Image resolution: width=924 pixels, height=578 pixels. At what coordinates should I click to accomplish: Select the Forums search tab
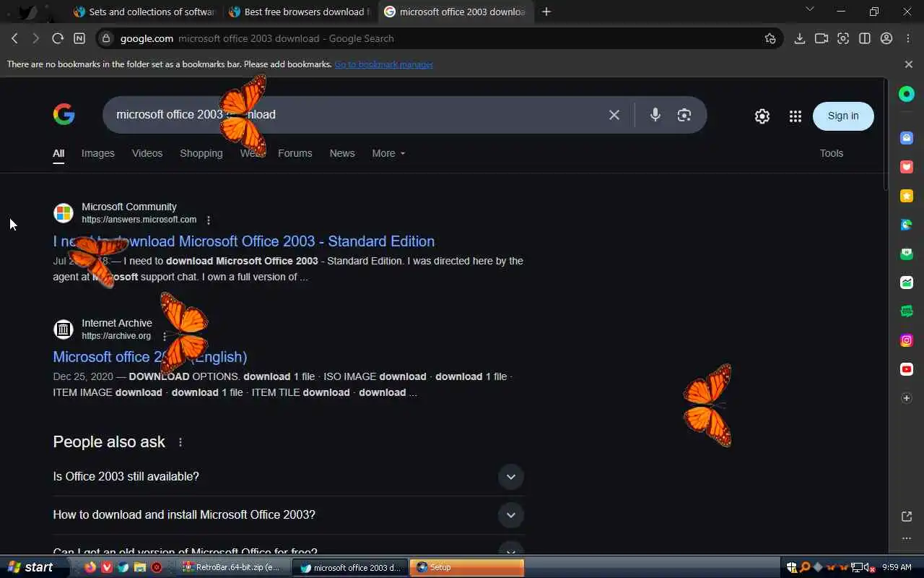pos(295,153)
